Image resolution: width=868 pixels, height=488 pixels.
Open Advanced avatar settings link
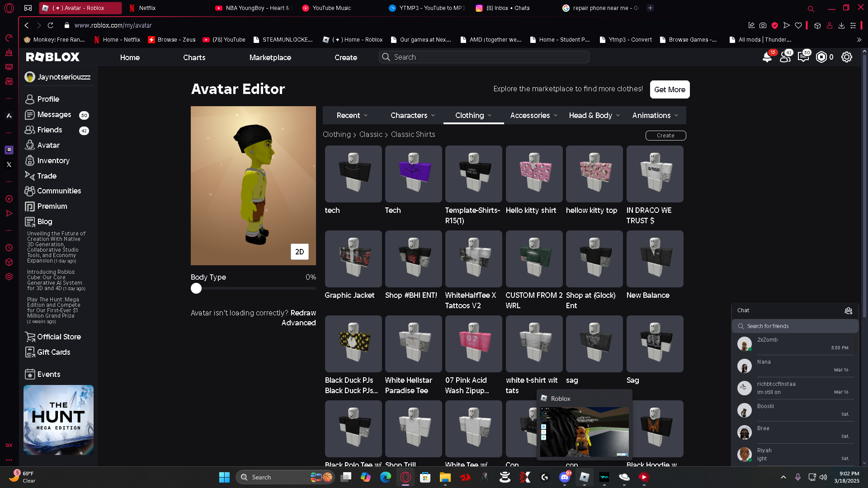coord(298,323)
